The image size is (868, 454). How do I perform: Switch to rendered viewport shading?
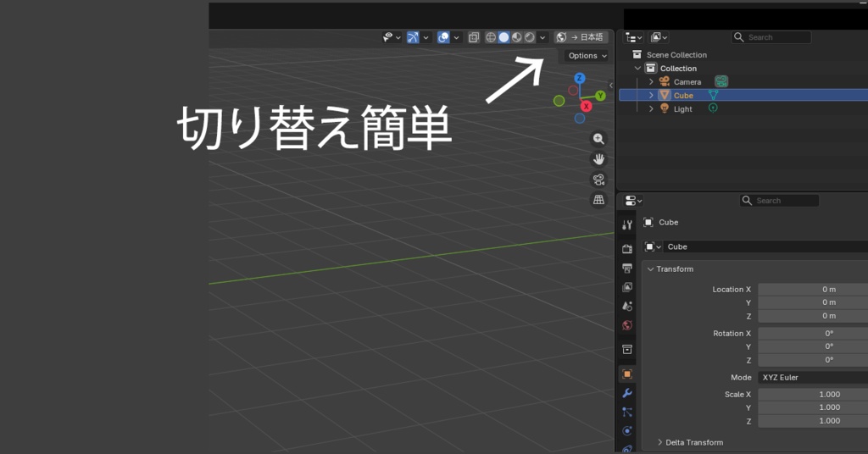tap(530, 37)
